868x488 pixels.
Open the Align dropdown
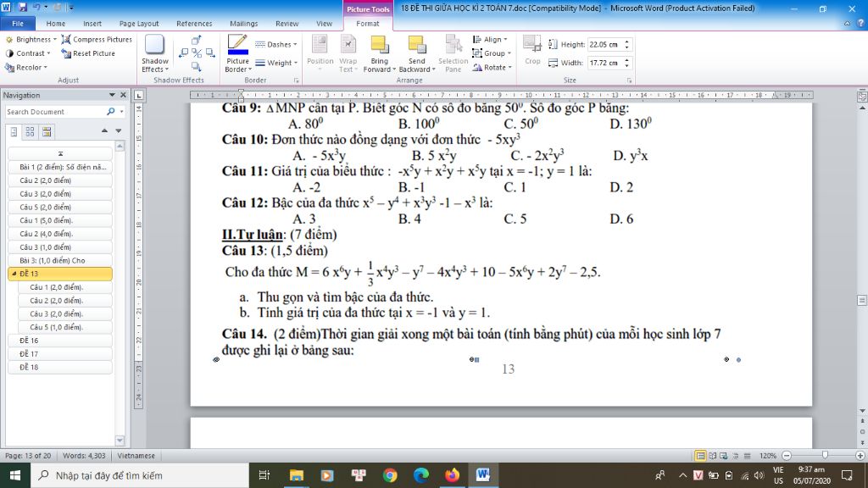coord(491,39)
